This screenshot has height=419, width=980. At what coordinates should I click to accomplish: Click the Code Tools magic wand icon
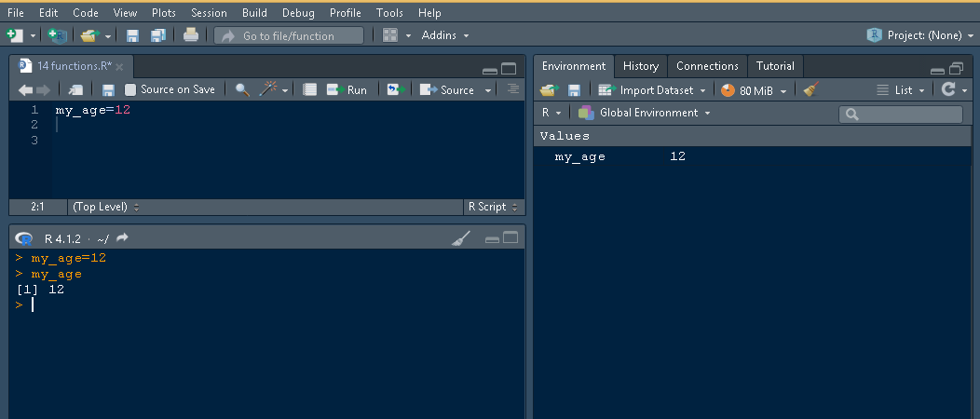pyautogui.click(x=268, y=90)
